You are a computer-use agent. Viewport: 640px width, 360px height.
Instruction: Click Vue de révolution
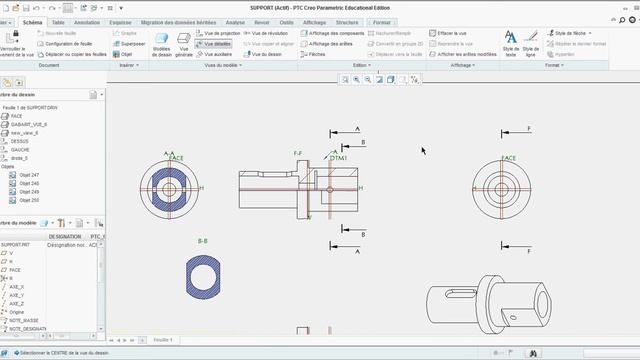coord(266,33)
